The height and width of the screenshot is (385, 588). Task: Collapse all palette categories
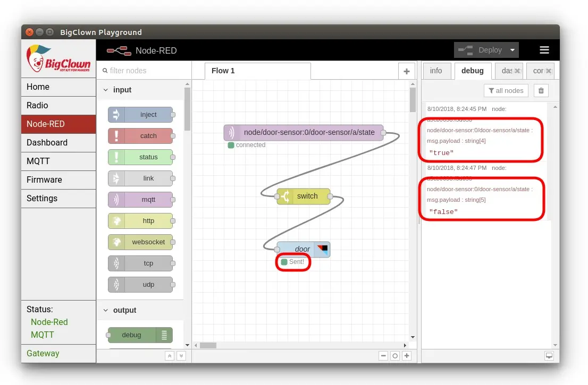tap(170, 356)
